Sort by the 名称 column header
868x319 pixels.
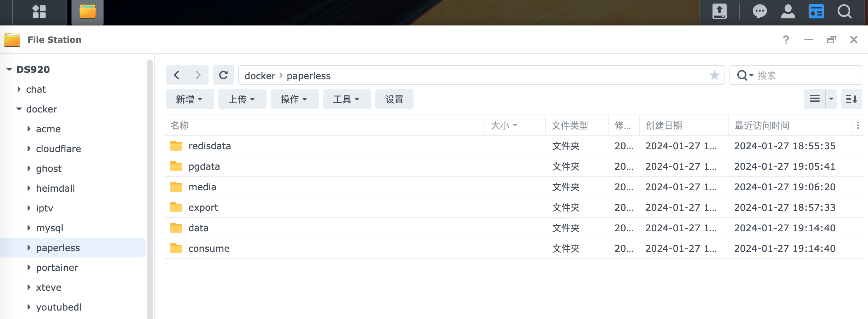[324, 125]
